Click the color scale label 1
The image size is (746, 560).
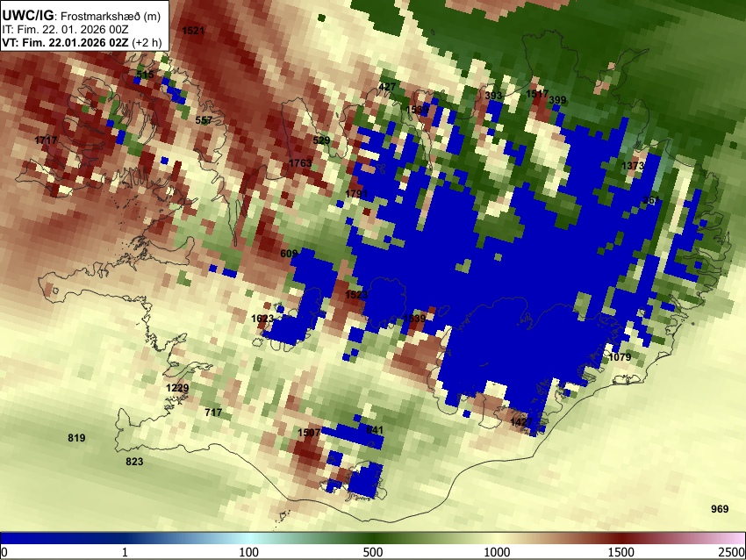click(125, 552)
